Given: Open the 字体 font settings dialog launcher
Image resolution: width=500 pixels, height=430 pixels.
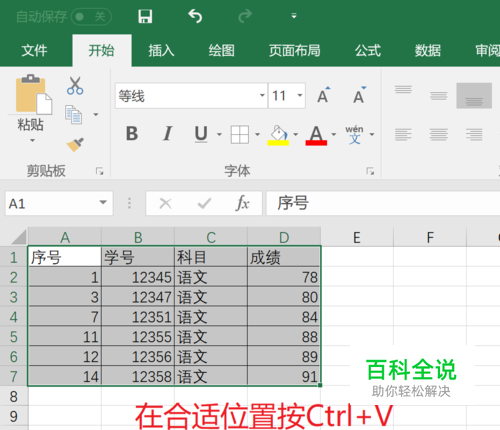Looking at the screenshot, I should (x=370, y=171).
